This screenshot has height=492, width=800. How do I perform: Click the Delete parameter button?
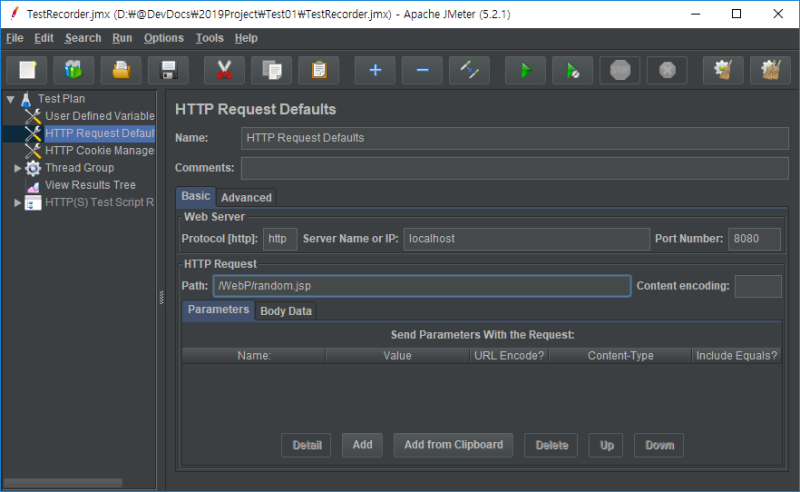tap(551, 445)
